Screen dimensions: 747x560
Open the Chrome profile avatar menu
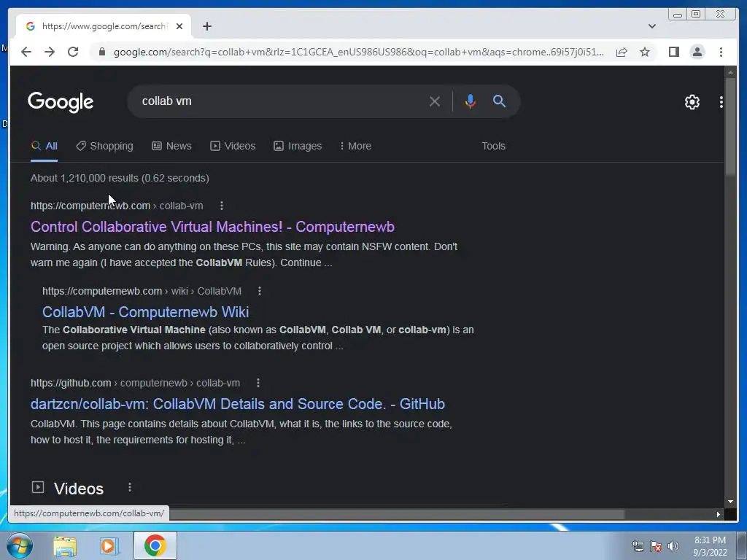pos(697,52)
